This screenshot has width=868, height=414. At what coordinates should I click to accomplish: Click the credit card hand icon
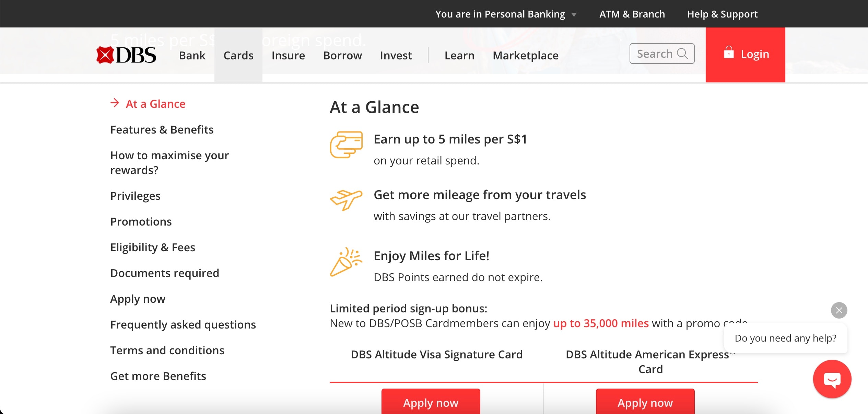click(346, 145)
